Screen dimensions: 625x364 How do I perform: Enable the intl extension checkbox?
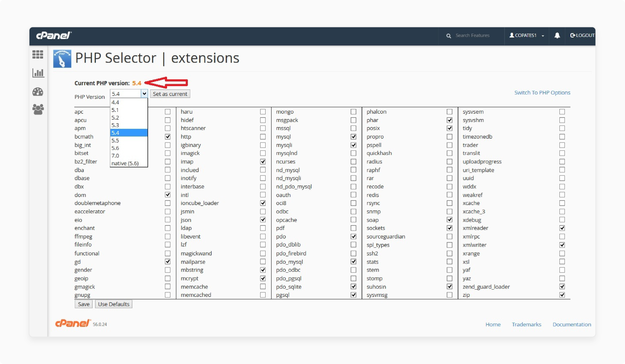[263, 195]
